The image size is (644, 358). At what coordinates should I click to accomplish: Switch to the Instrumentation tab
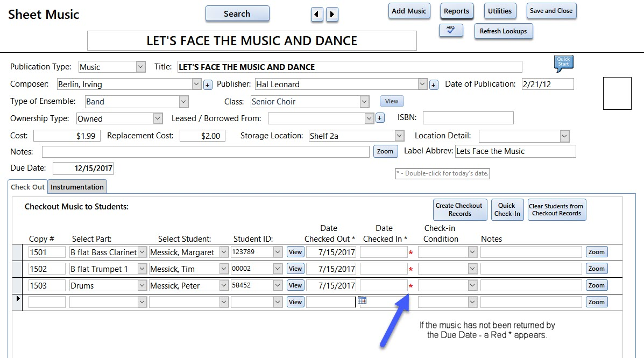point(77,187)
